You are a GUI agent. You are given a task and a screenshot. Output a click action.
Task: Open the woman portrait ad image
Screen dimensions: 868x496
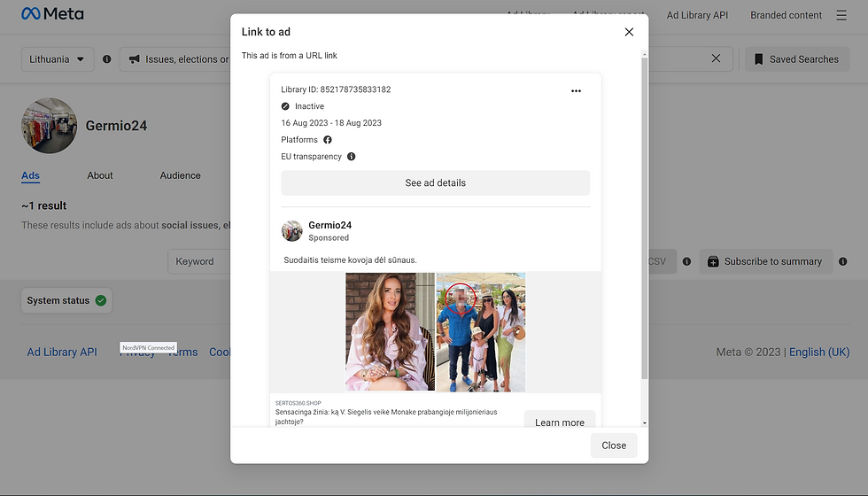(x=391, y=331)
